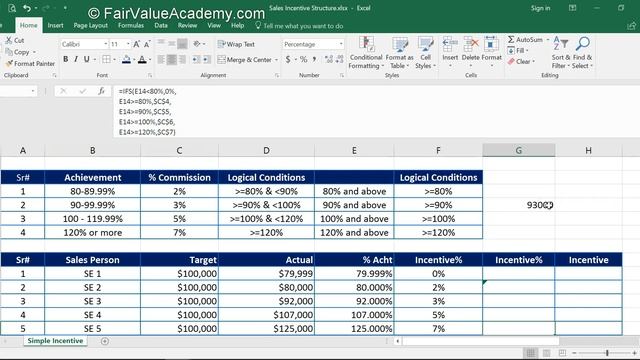Open Alignment dialog launcher
The height and width of the screenshot is (360, 640).
click(x=277, y=76)
